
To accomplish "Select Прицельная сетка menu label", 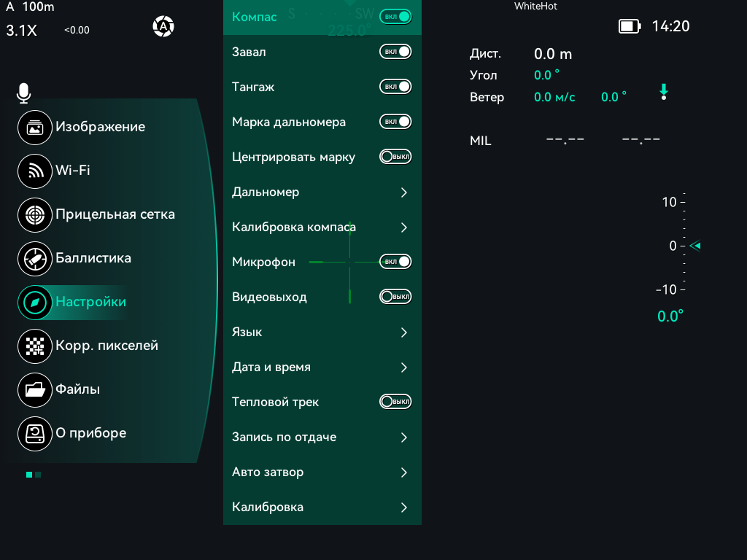I will [x=115, y=214].
